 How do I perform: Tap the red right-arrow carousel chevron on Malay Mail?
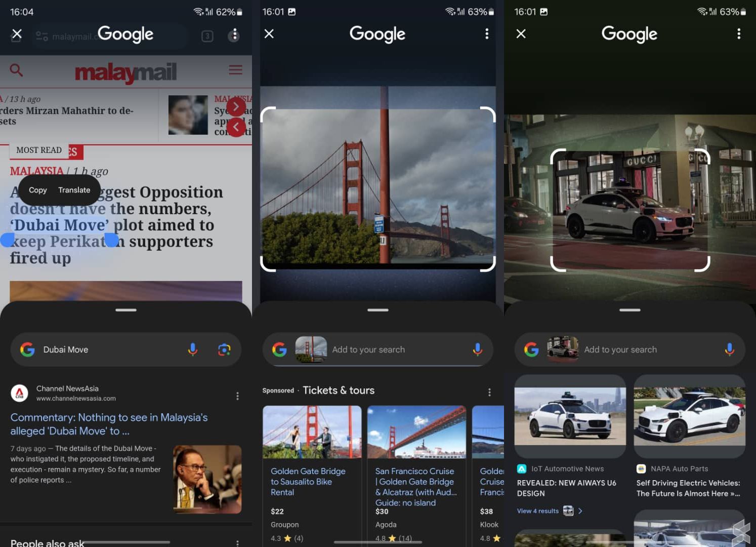[x=236, y=106]
